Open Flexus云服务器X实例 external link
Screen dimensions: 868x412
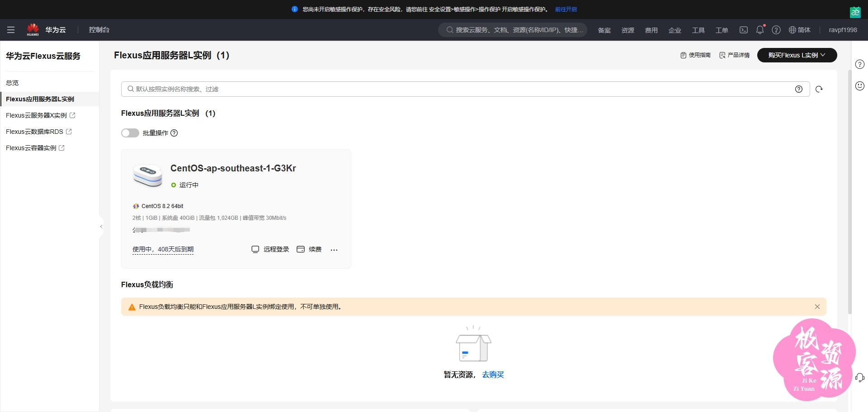pyautogui.click(x=40, y=115)
